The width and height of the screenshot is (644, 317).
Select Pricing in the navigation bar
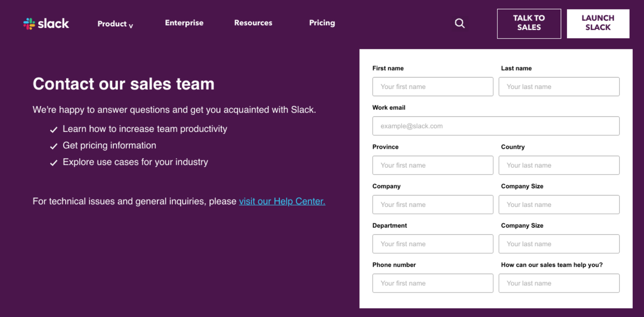click(322, 23)
